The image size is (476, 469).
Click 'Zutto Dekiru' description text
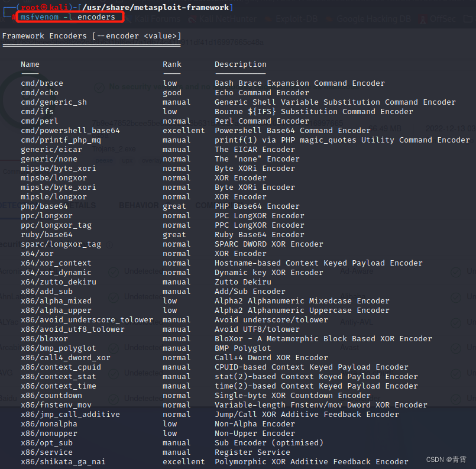coord(243,282)
